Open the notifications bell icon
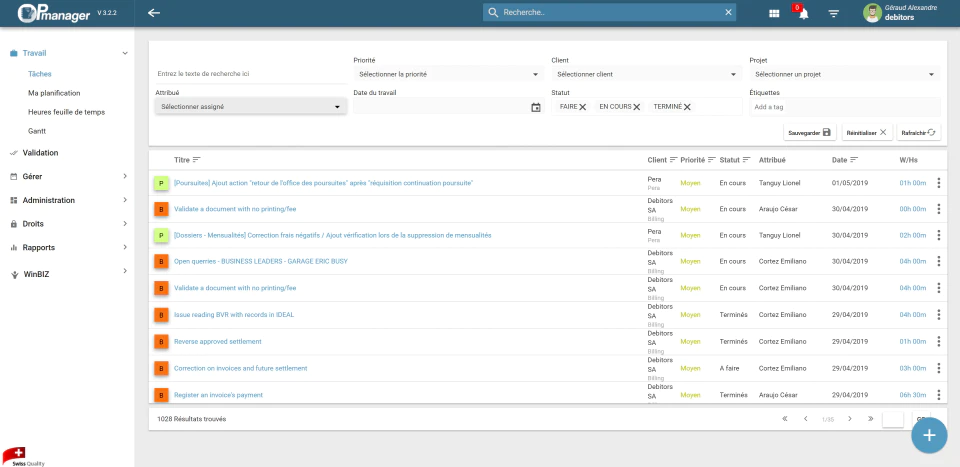 (x=803, y=14)
